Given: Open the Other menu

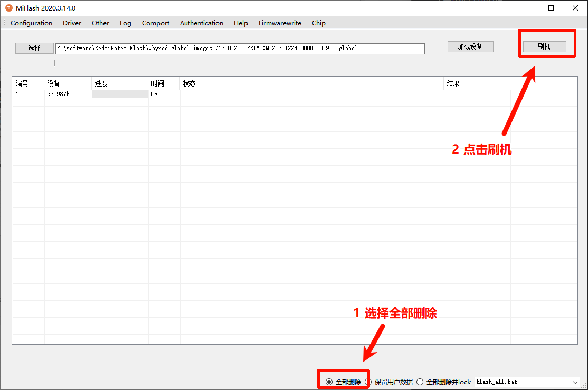Looking at the screenshot, I should tap(100, 23).
